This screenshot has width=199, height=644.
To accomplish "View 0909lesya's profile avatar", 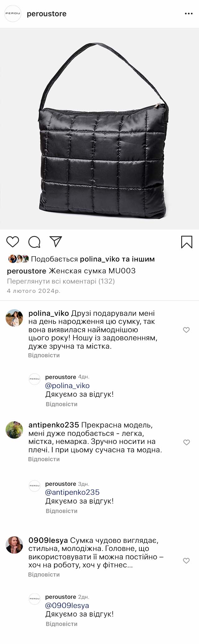I will [x=14, y=545].
